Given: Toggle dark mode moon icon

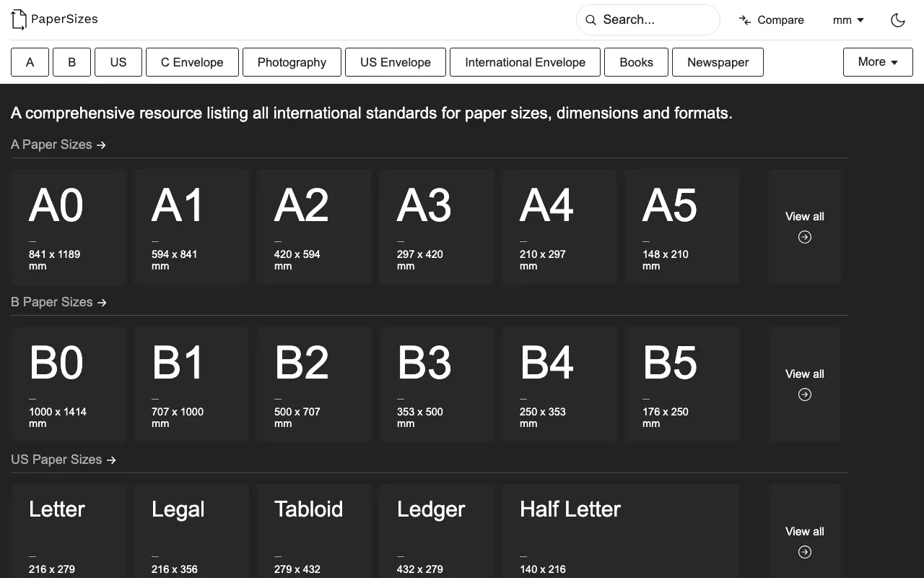Looking at the screenshot, I should click(x=898, y=20).
